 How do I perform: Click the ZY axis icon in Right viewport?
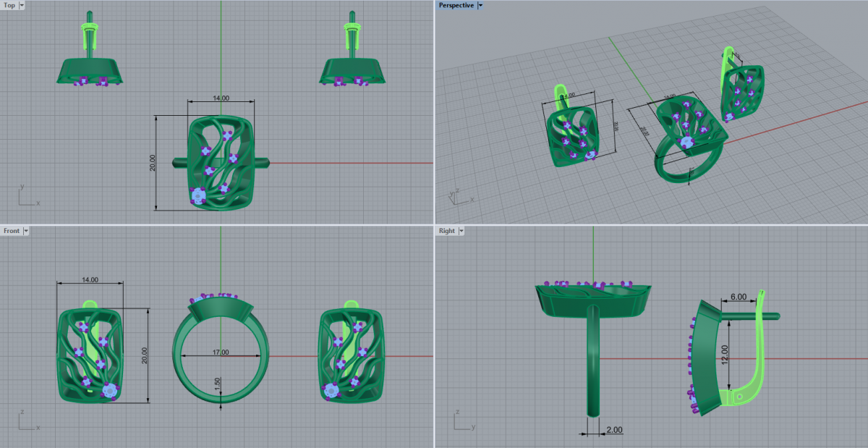pyautogui.click(x=460, y=421)
